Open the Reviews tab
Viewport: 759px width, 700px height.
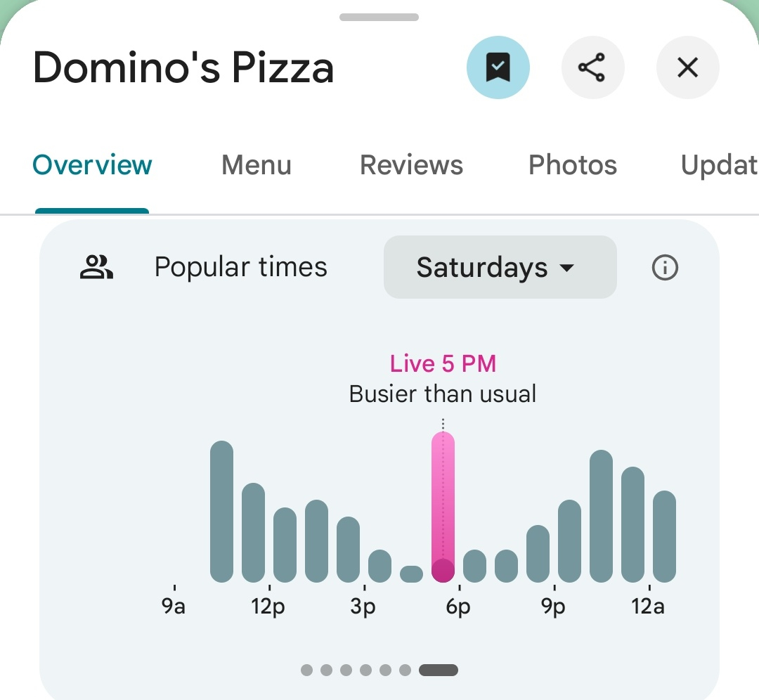pos(411,165)
